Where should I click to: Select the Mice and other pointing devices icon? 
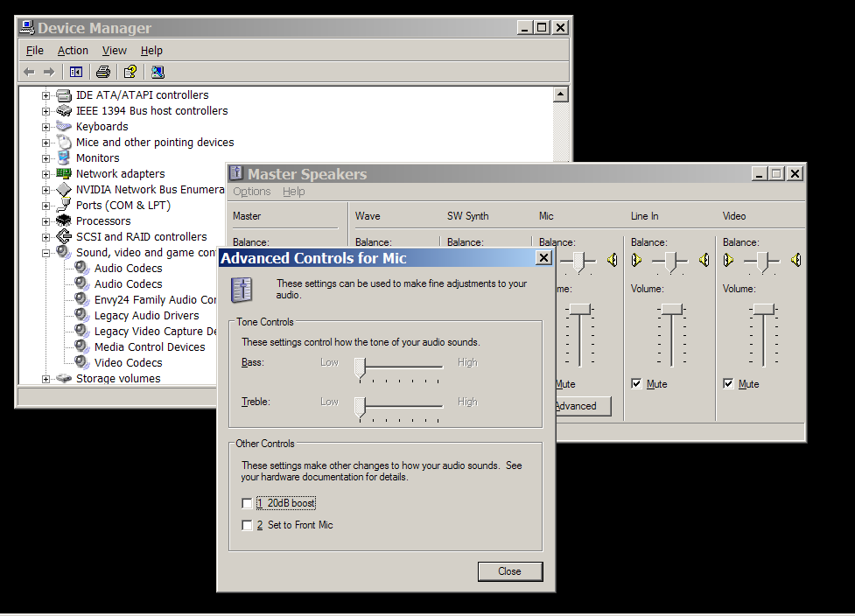click(65, 143)
